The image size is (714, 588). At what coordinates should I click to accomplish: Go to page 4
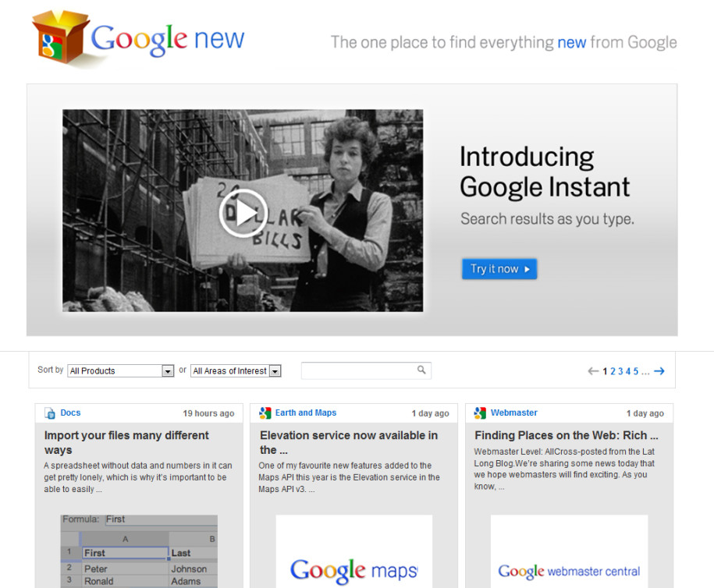click(x=628, y=371)
